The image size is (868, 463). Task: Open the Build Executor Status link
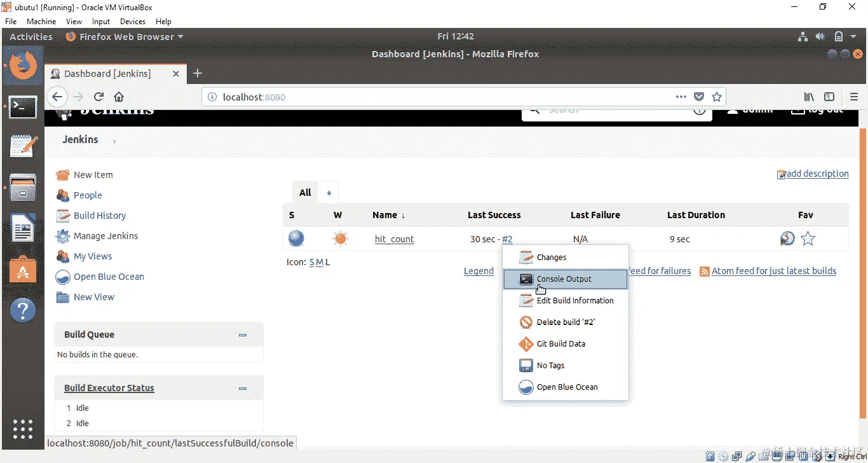pyautogui.click(x=109, y=388)
